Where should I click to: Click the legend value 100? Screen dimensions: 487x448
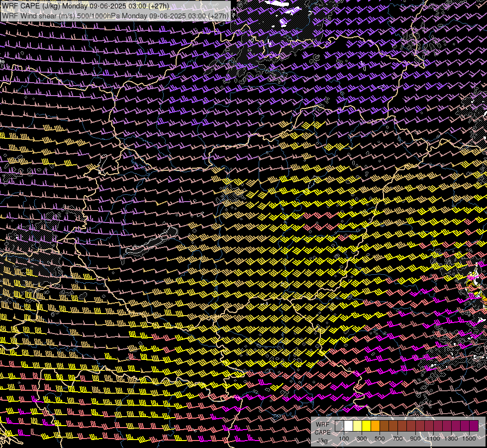click(x=344, y=439)
